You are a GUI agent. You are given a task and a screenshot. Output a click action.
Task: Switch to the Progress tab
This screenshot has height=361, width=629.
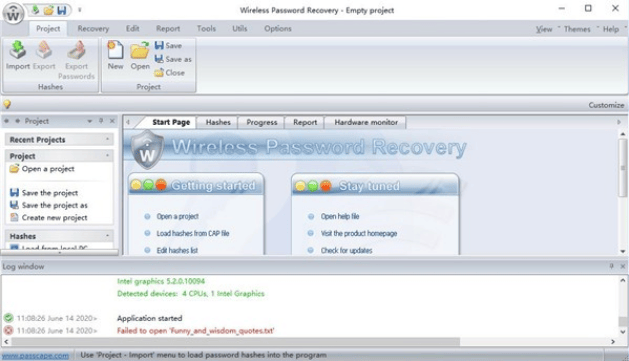262,122
